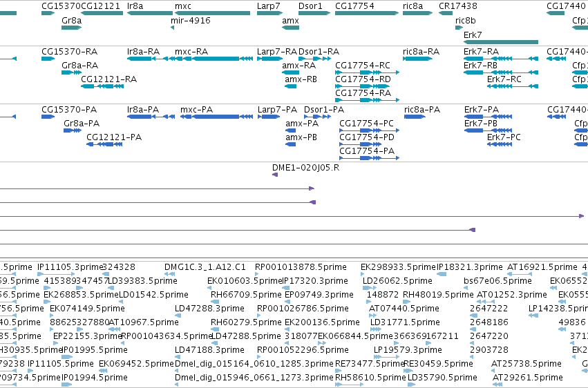Open the CG17754-RA transcript
This screenshot has width=588, height=388.
363,93
